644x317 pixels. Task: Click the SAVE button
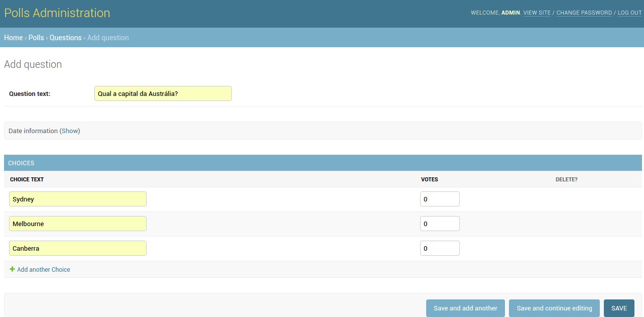[x=619, y=308]
